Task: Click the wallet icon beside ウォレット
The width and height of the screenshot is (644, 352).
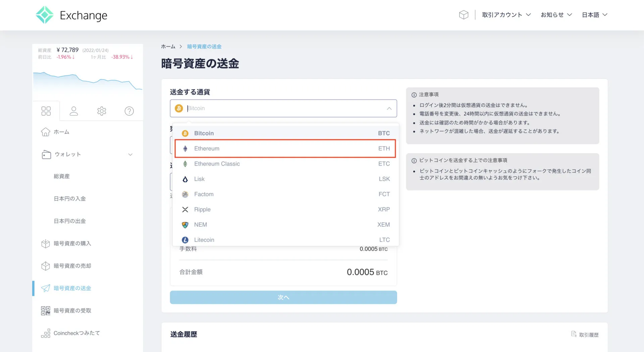Action: point(46,154)
